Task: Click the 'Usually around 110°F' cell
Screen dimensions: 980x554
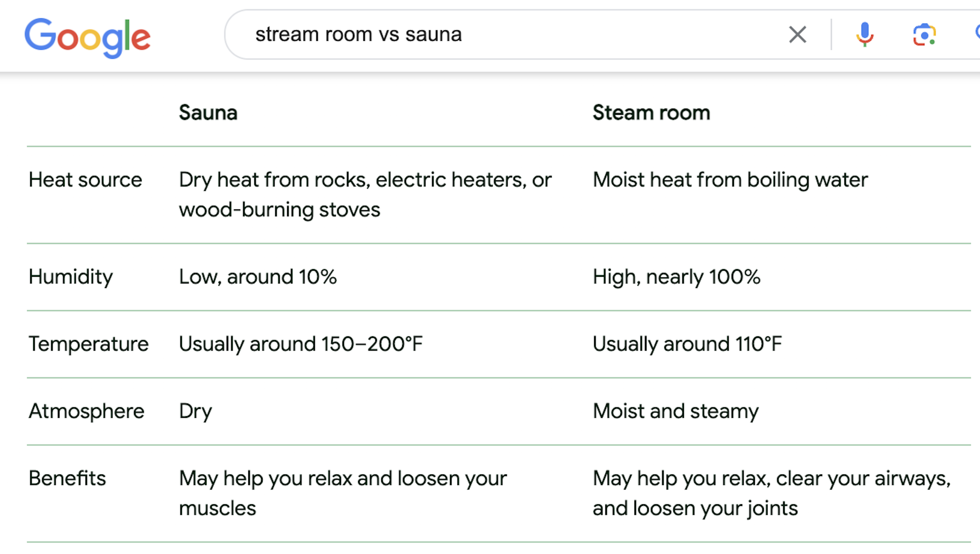Action: tap(687, 344)
